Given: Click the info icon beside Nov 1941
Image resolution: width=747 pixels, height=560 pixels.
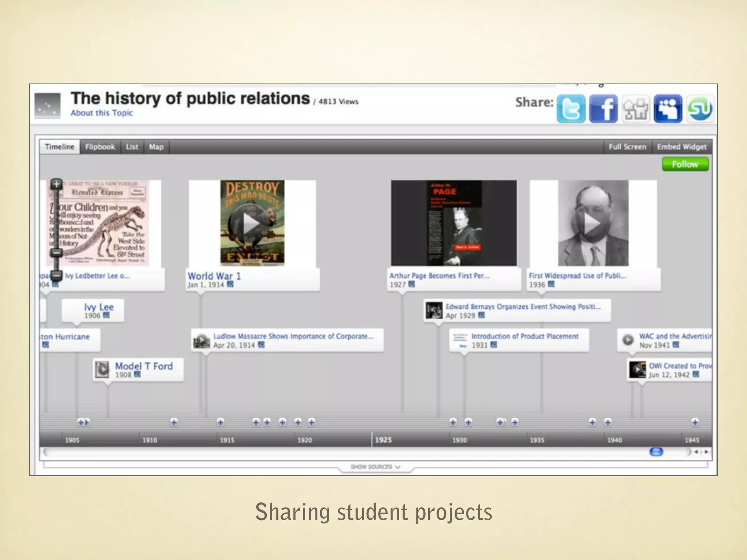Looking at the screenshot, I should pyautogui.click(x=676, y=345).
